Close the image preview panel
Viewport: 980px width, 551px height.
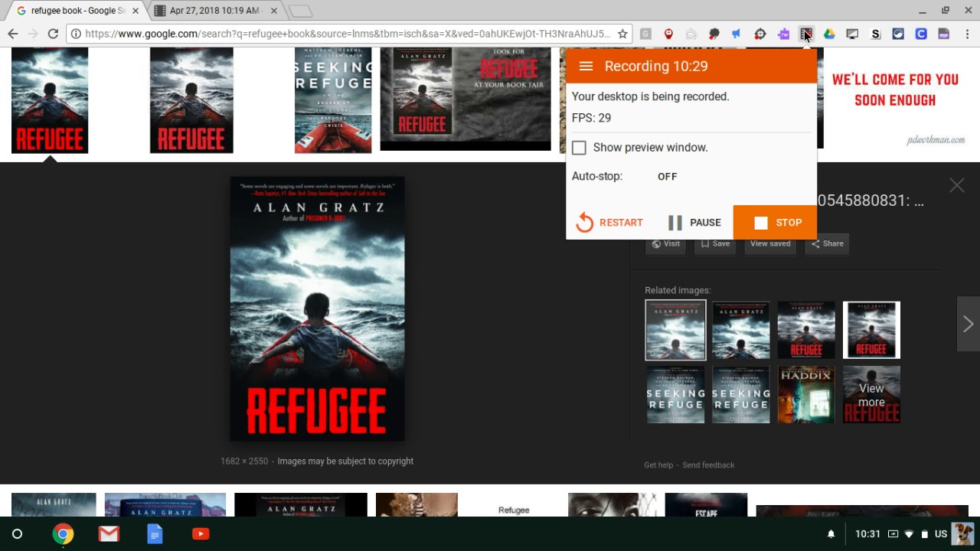pos(957,185)
